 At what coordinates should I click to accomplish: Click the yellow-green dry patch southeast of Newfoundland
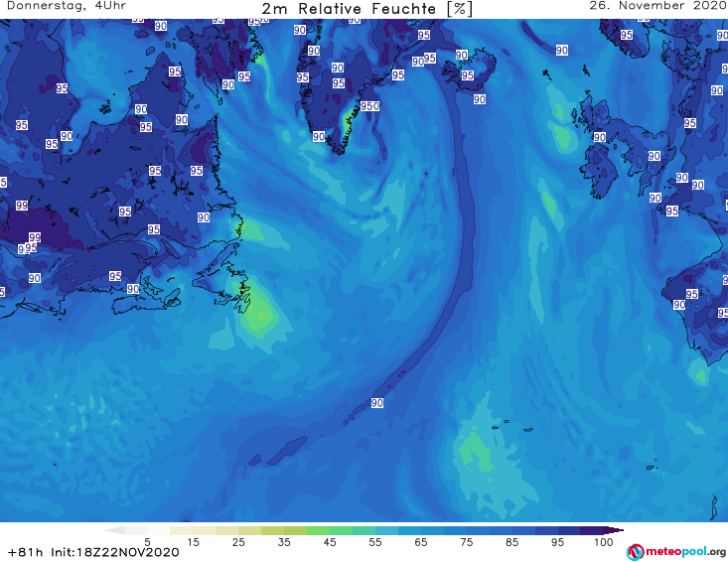point(260,316)
